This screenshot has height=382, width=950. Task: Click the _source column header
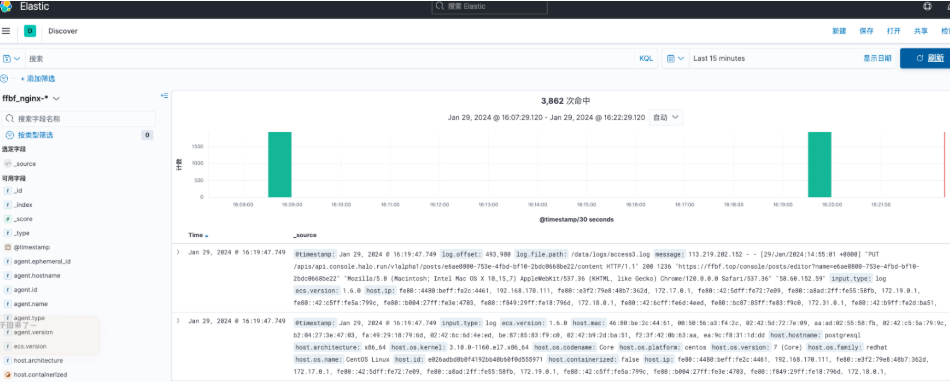click(305, 235)
